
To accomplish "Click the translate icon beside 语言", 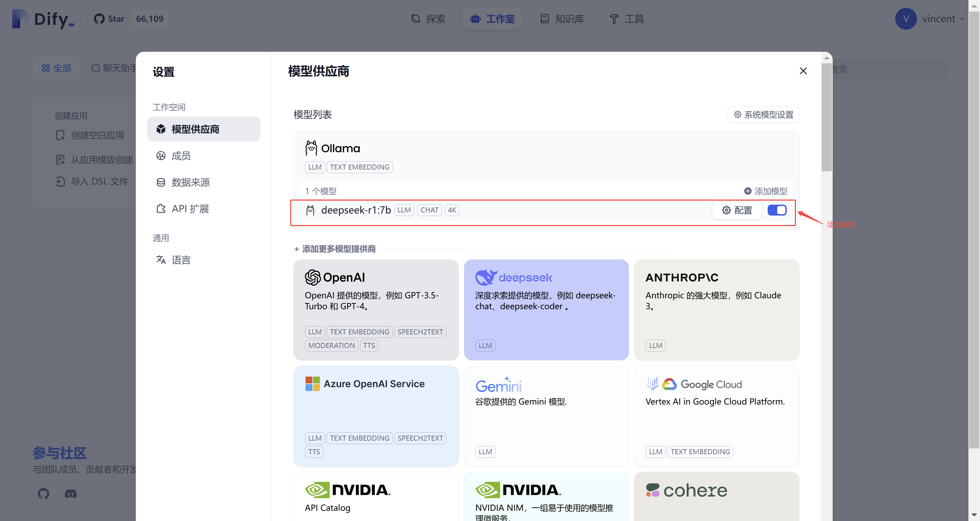I will tap(161, 260).
